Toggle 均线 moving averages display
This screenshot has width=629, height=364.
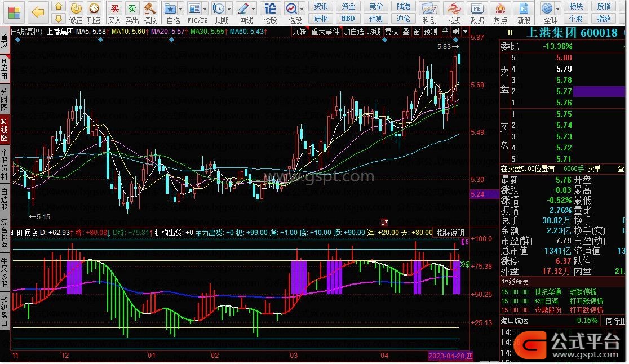[374, 31]
